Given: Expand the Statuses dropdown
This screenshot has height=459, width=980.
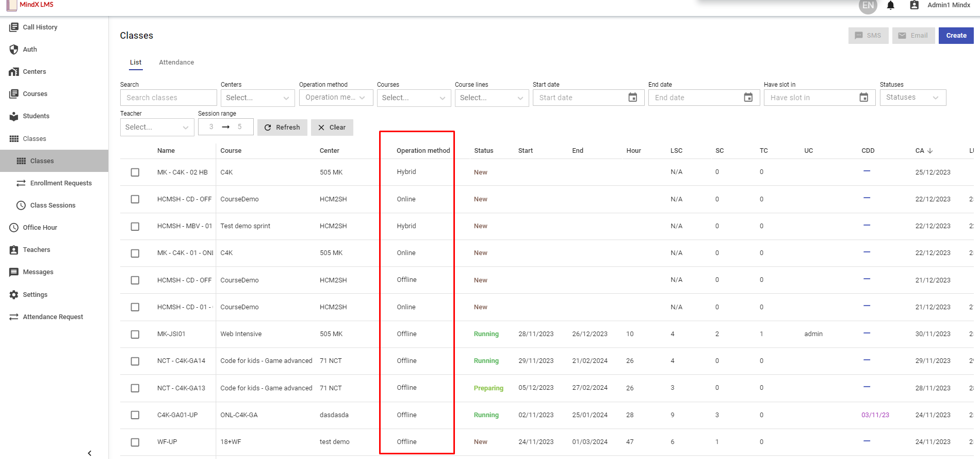Looking at the screenshot, I should 912,98.
